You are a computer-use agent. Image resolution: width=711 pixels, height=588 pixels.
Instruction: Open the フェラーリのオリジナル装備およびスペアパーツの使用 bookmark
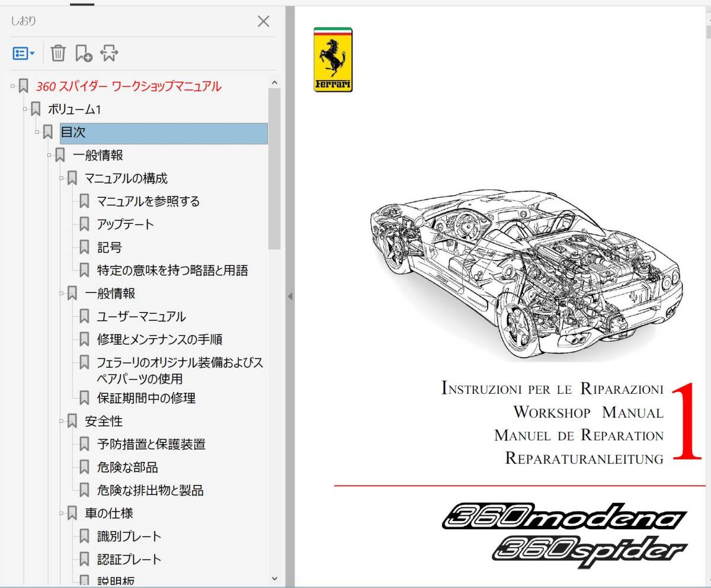[x=180, y=371]
